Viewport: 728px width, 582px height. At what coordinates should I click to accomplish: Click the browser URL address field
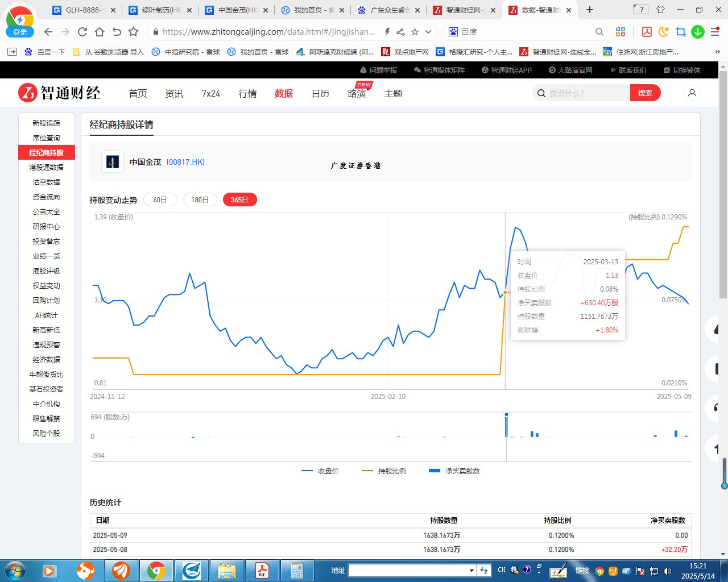268,32
